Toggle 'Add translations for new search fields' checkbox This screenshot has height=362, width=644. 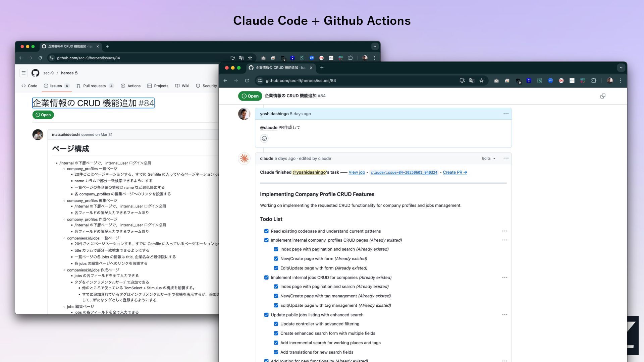coord(276,352)
